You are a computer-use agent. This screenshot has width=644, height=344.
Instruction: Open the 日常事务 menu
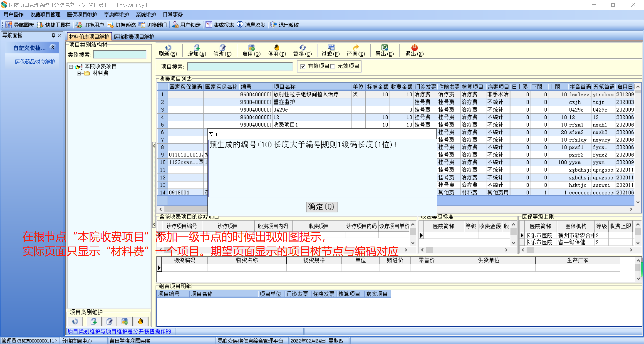click(x=173, y=14)
